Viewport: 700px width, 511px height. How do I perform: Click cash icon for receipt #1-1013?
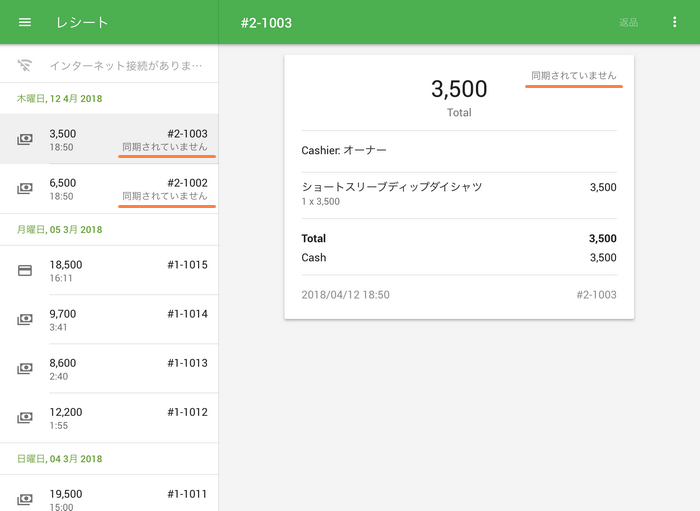point(25,369)
